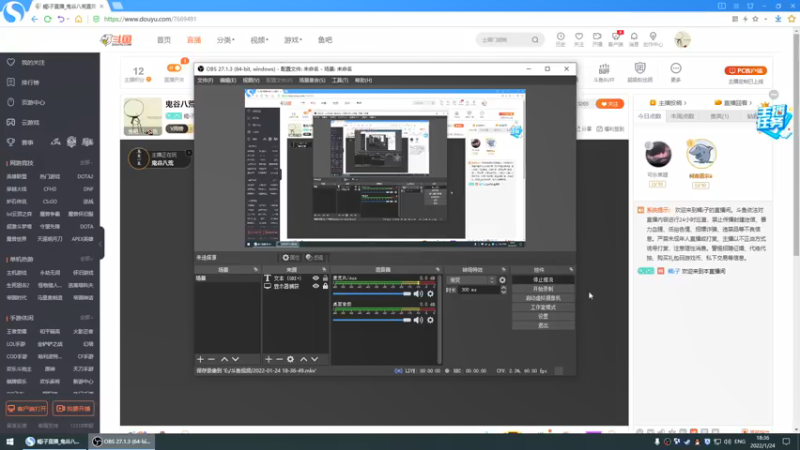Open start-broadcast icon in Douyu header
The image size is (800, 450).
597,39
